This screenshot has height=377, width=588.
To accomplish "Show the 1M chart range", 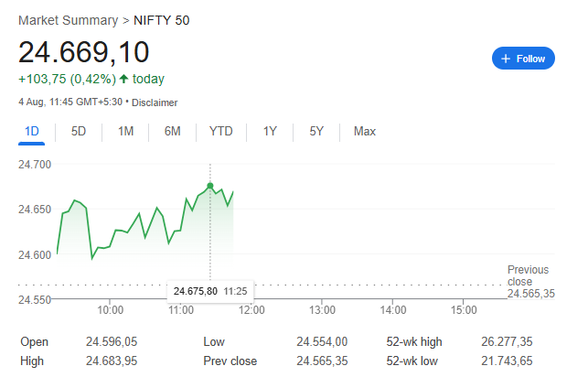I will coord(126,131).
